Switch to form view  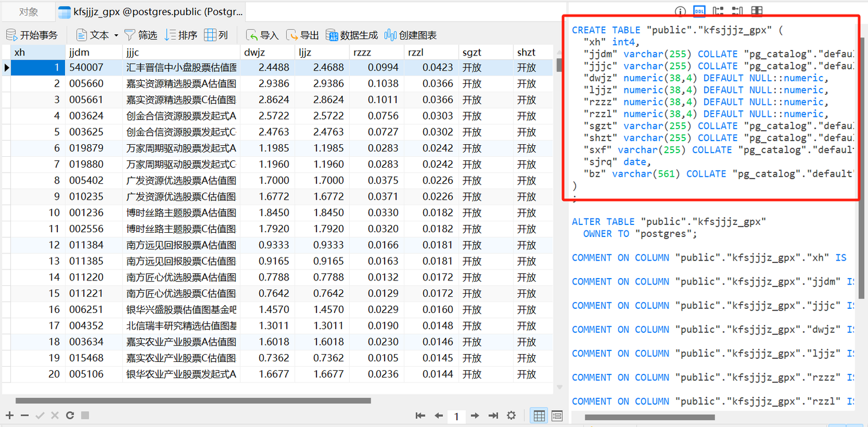click(557, 416)
